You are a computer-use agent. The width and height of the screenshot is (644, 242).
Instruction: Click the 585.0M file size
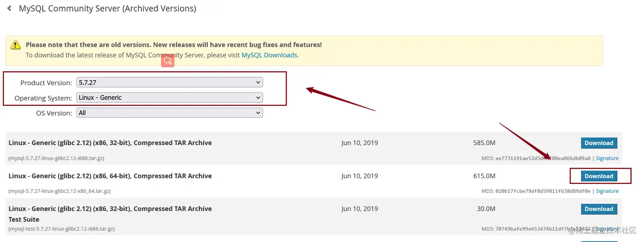(484, 143)
